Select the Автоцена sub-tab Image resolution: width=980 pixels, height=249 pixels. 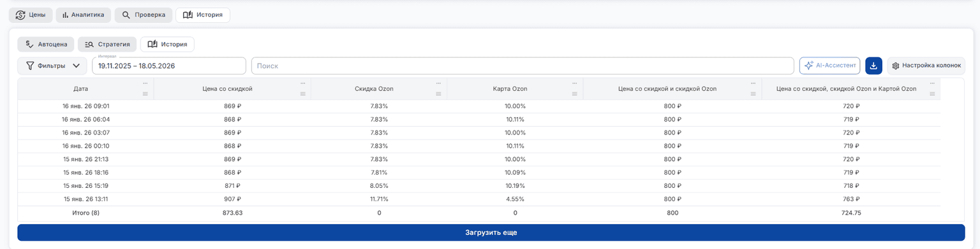click(46, 45)
